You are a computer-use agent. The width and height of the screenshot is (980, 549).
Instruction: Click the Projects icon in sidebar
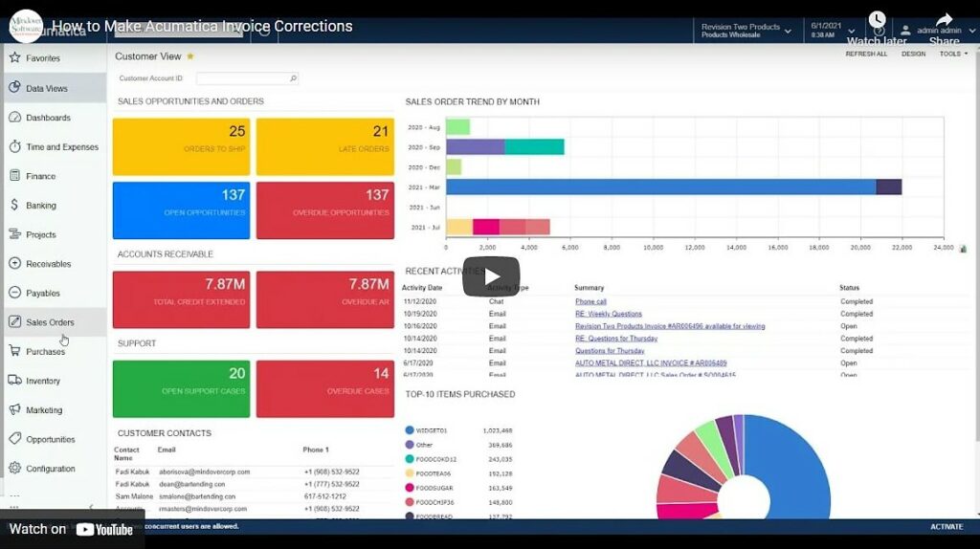[15, 234]
